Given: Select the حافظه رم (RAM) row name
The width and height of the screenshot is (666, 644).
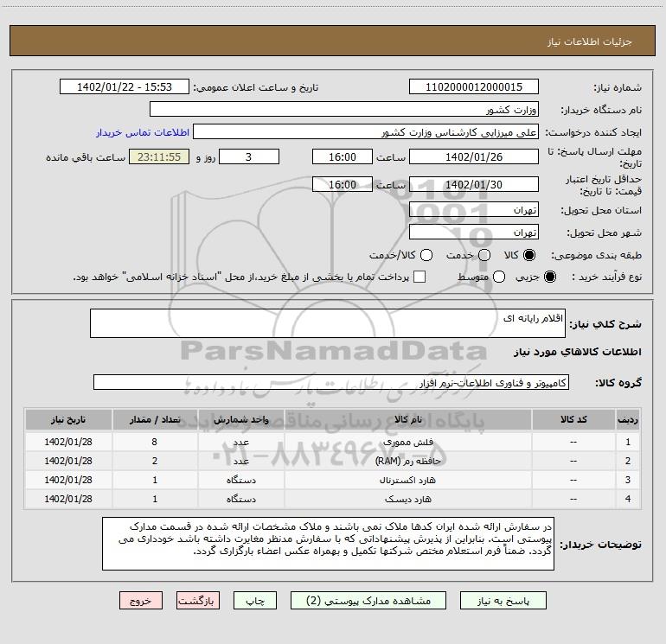Looking at the screenshot, I should point(407,461).
